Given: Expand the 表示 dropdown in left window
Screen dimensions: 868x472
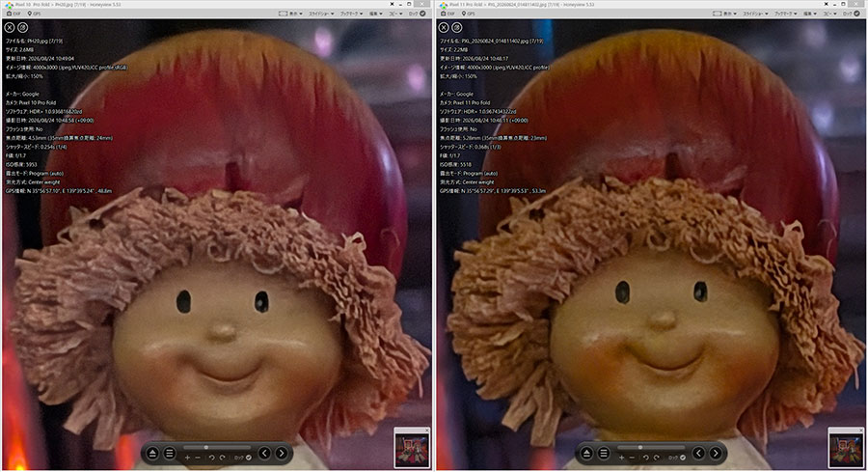Looking at the screenshot, I should point(290,14).
